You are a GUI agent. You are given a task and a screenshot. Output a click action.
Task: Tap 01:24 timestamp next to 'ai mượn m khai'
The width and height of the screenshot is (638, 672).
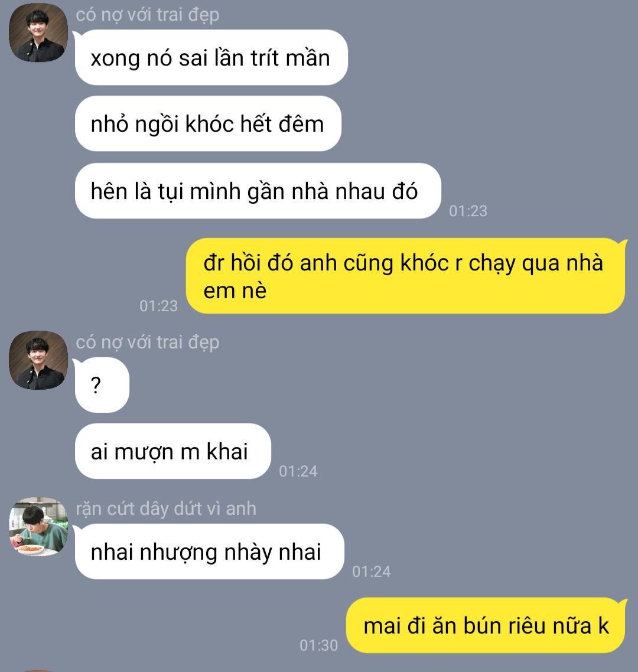coord(298,471)
